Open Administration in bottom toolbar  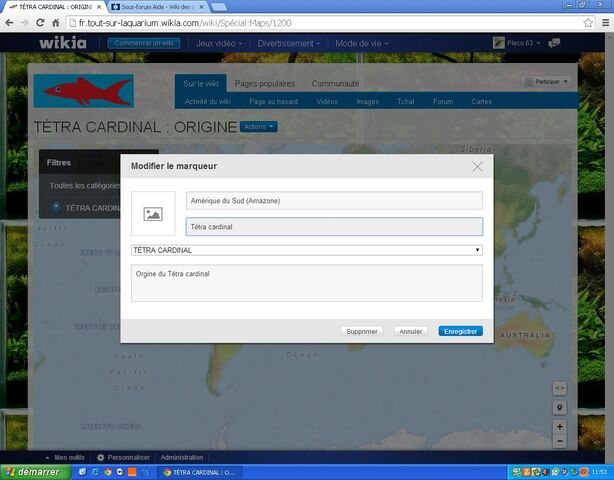182,457
